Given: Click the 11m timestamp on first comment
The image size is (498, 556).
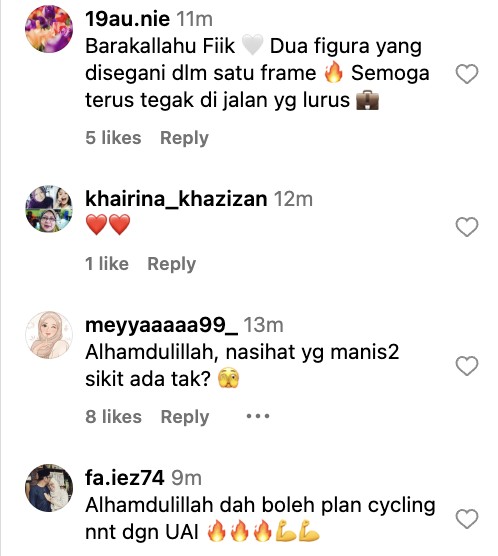Looking at the screenshot, I should point(195,19).
